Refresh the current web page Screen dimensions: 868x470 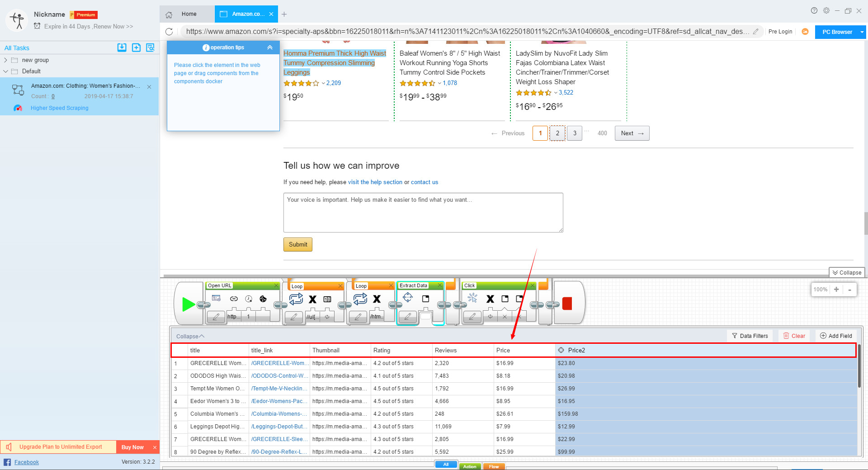pyautogui.click(x=169, y=32)
